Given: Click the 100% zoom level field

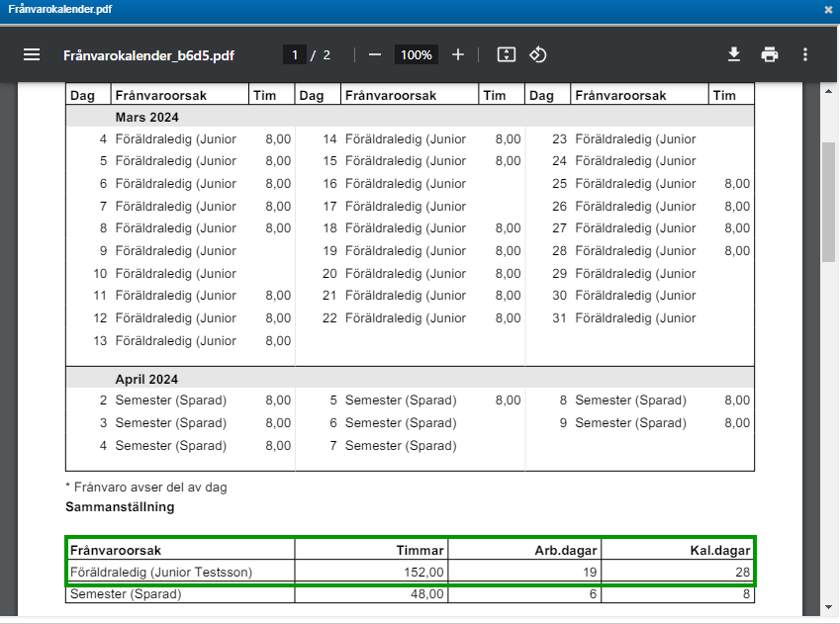Looking at the screenshot, I should coord(417,54).
